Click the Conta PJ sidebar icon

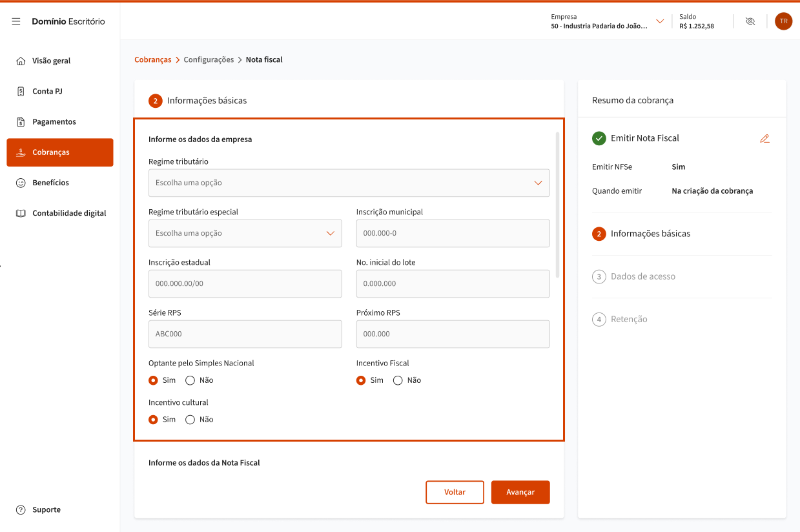(x=21, y=92)
